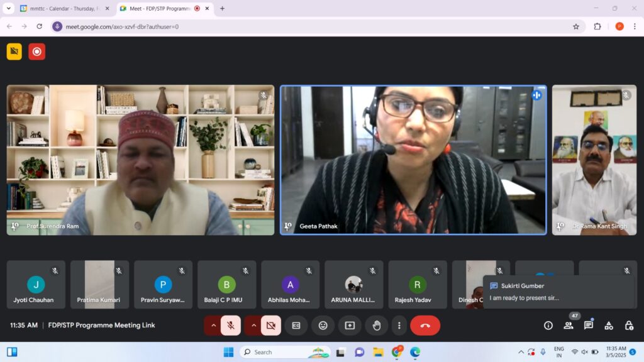Click pin icon on Dr Rama Kant Singh tile
Viewport: 644px width, 362px height.
560,226
